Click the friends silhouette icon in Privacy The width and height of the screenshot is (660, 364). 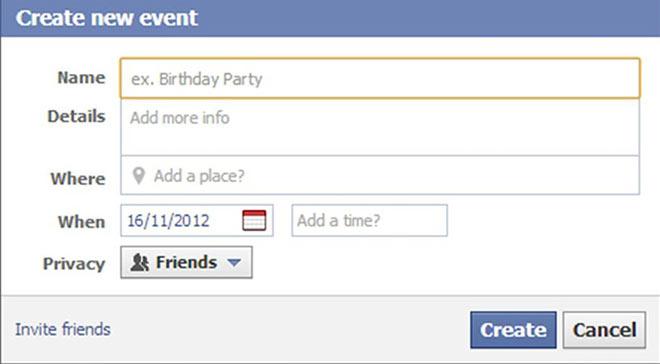139,263
